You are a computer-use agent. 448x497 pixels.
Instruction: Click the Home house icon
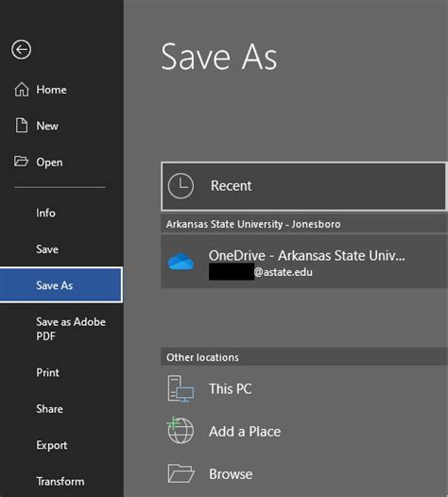22,89
